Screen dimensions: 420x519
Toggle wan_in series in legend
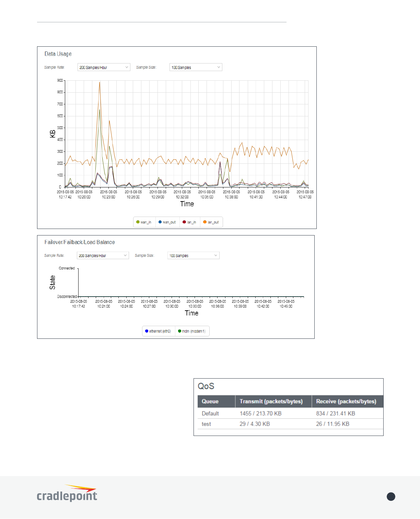click(144, 222)
